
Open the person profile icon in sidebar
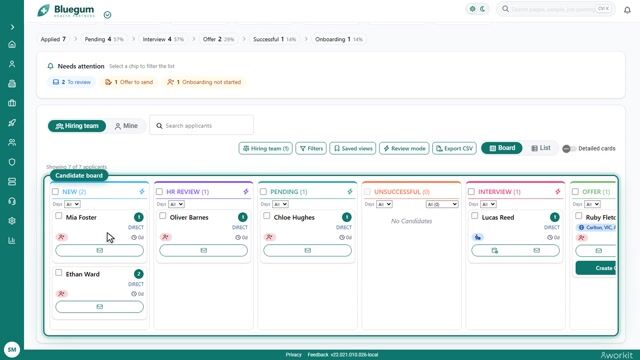(12, 64)
